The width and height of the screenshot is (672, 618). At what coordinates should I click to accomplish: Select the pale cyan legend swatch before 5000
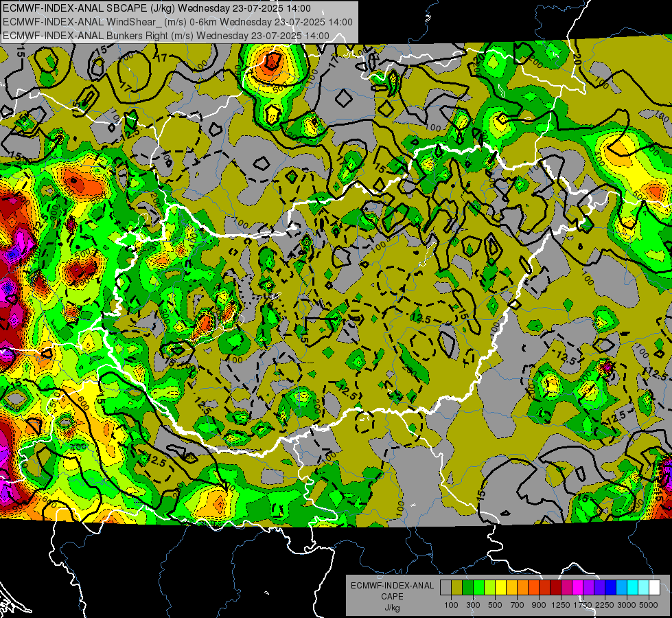pos(644,587)
